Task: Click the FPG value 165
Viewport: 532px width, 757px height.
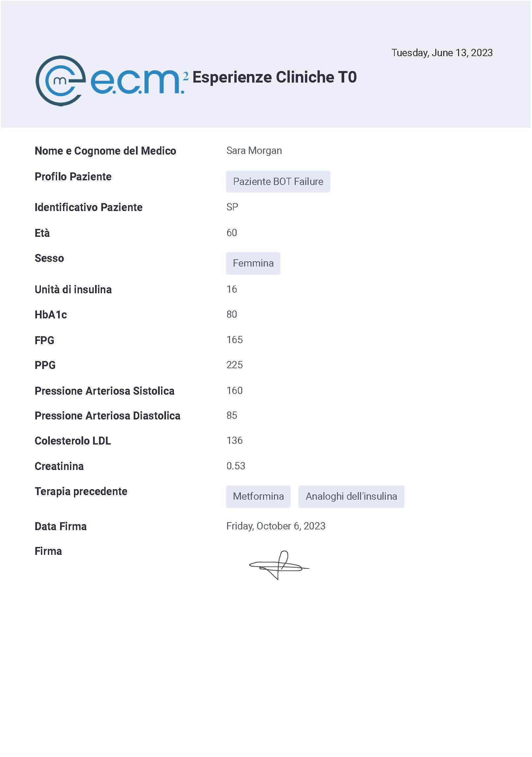Action: coord(235,340)
